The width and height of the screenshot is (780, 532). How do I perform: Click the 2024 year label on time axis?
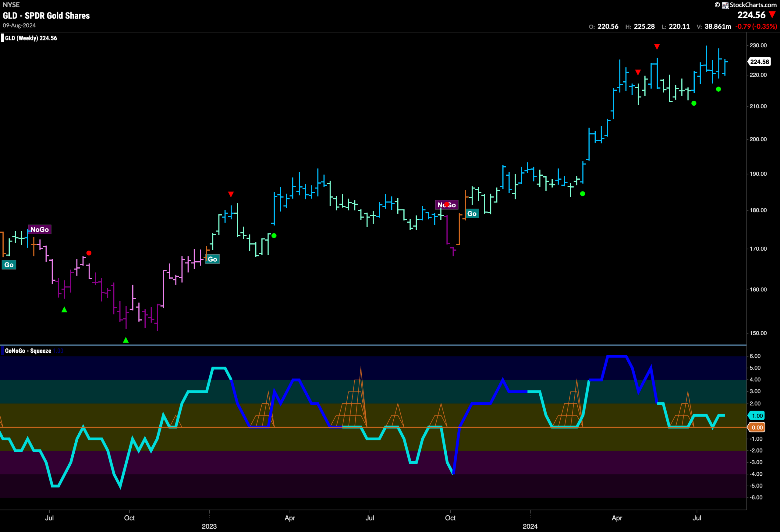[x=530, y=526]
